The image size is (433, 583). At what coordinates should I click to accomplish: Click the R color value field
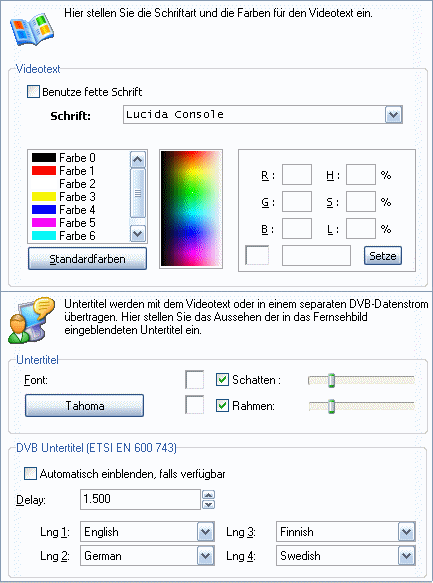click(297, 175)
